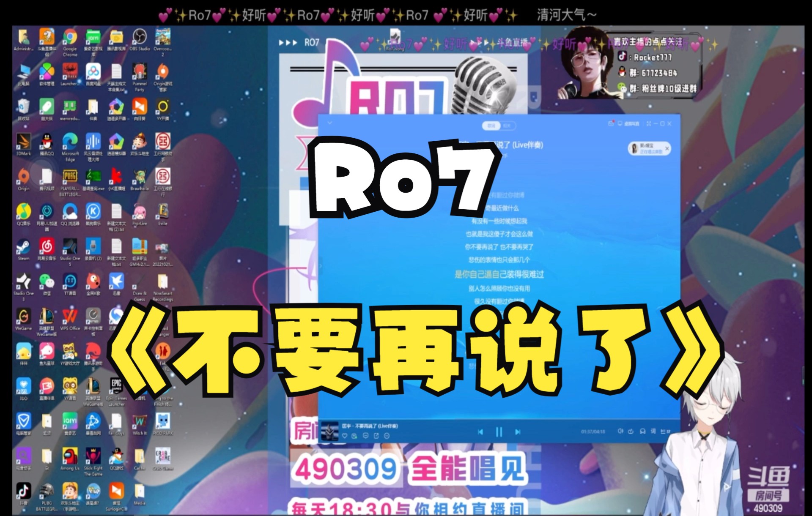
Task: Select the 歌词 tab in music player
Action: (x=491, y=126)
